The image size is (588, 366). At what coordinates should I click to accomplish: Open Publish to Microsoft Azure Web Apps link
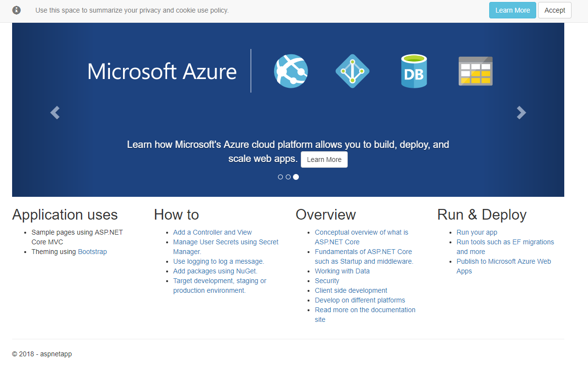pyautogui.click(x=504, y=266)
